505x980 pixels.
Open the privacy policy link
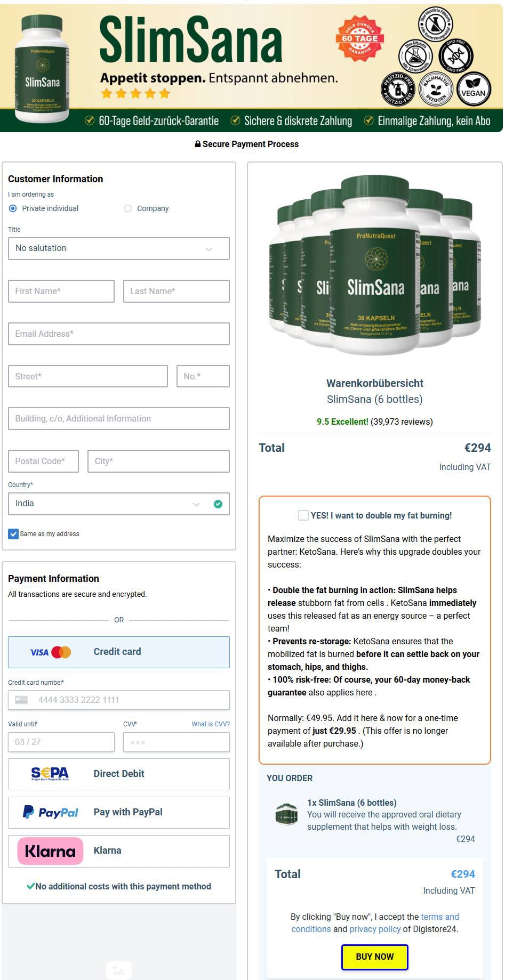[375, 929]
